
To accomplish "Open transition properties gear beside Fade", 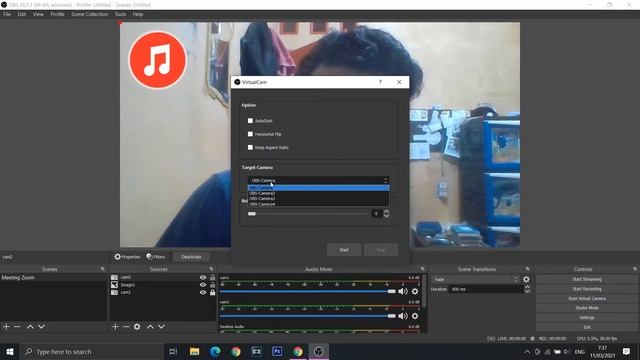I will coord(526,280).
